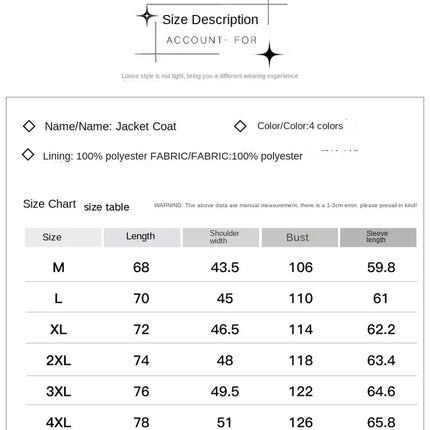Click the XL size row label
The image size is (430, 430).
click(59, 329)
